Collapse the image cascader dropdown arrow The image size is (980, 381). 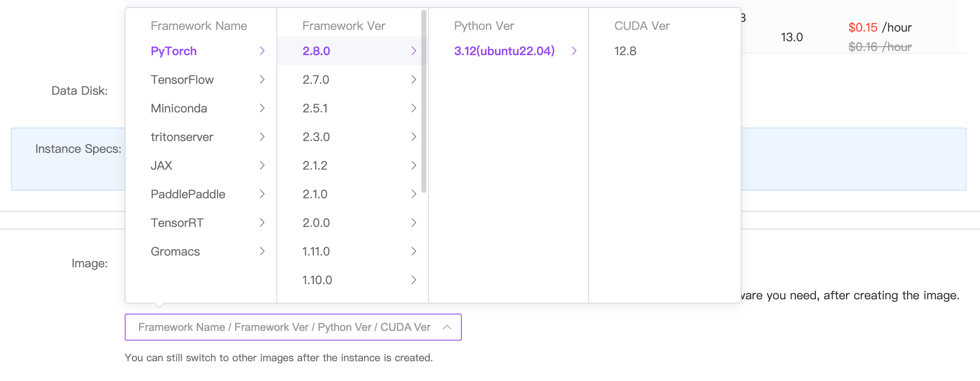447,327
